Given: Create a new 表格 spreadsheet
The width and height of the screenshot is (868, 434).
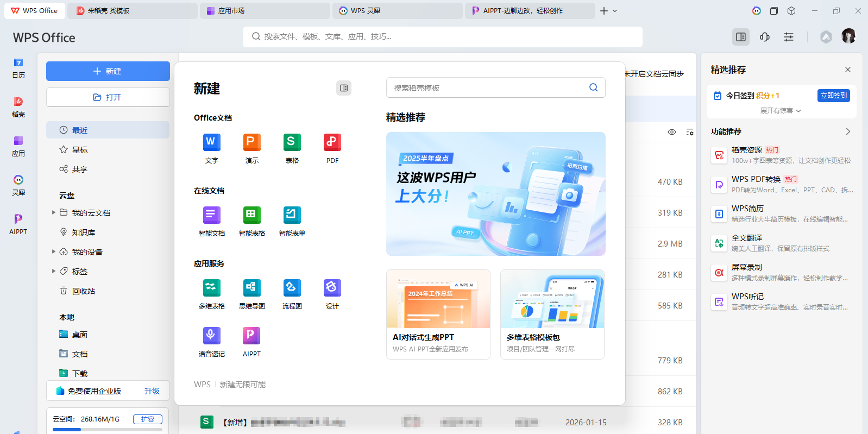Looking at the screenshot, I should point(292,142).
